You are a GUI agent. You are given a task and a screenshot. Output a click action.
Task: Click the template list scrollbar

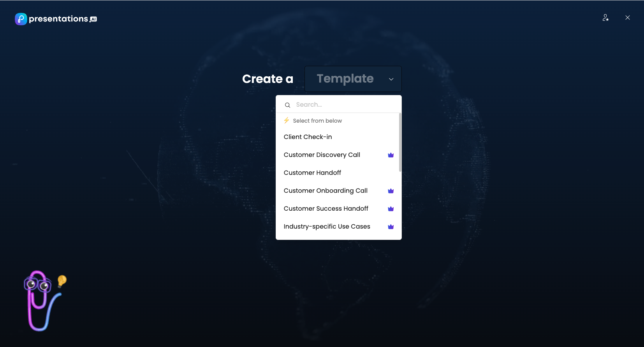[400, 143]
